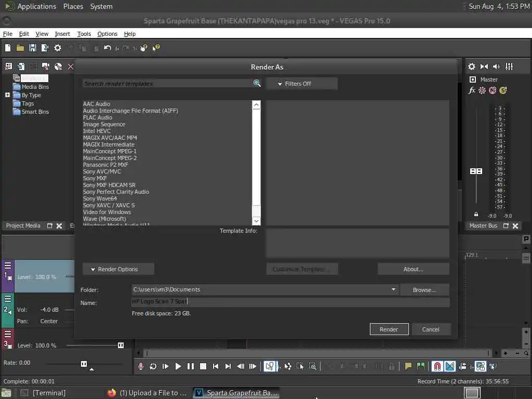Click the What's This help cursor icon
532x399 pixels.
tap(156, 48)
